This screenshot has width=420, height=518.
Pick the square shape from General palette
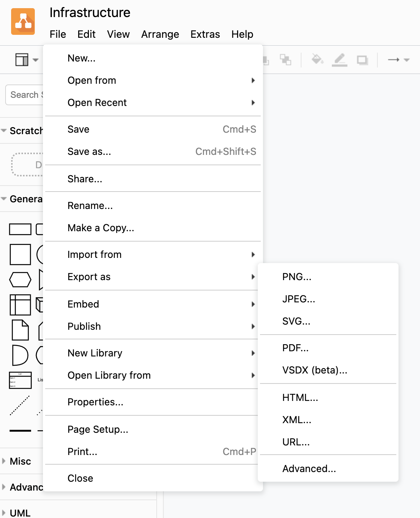[20, 255]
